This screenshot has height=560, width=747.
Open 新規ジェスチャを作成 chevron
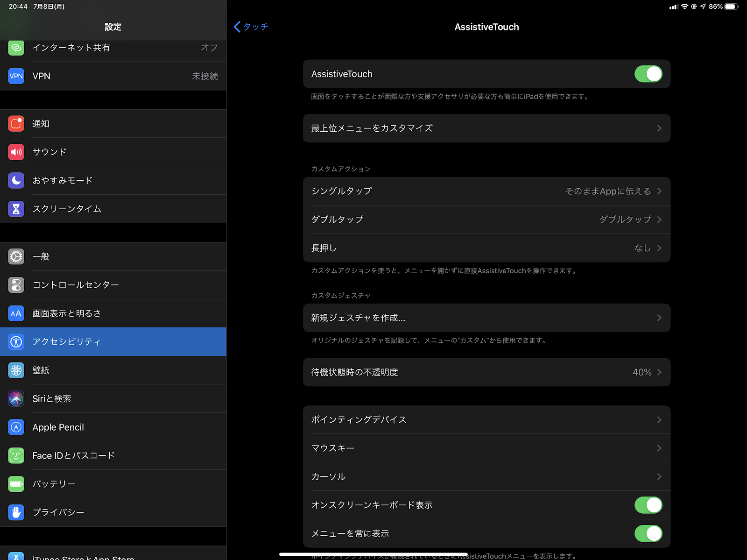(x=659, y=318)
